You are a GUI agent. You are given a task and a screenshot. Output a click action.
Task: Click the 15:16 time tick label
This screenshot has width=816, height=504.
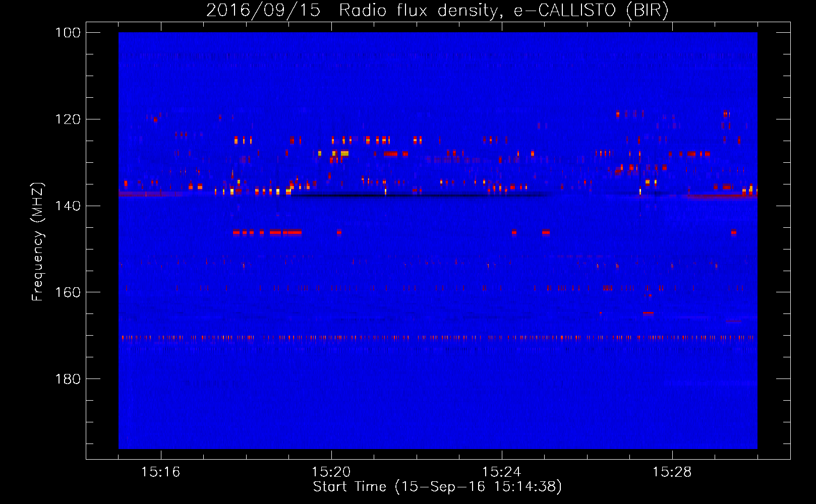coord(161,472)
